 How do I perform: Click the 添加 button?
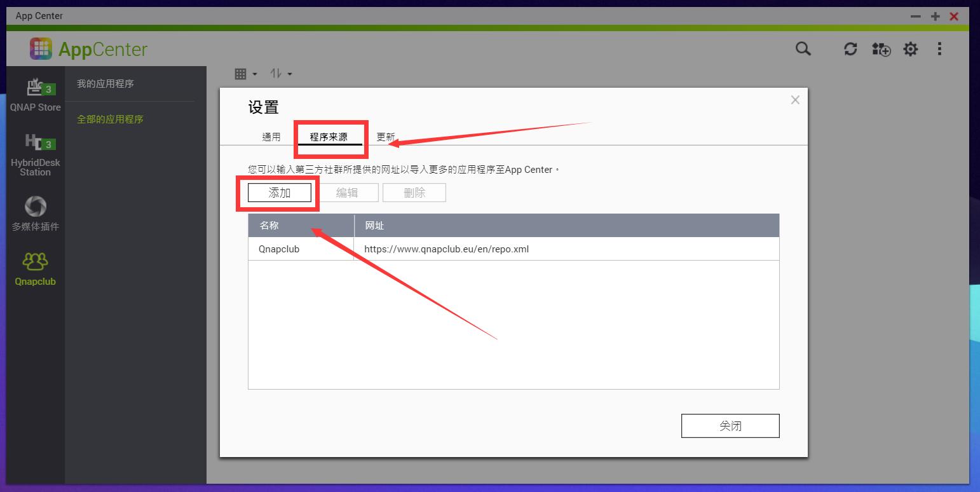(x=280, y=193)
